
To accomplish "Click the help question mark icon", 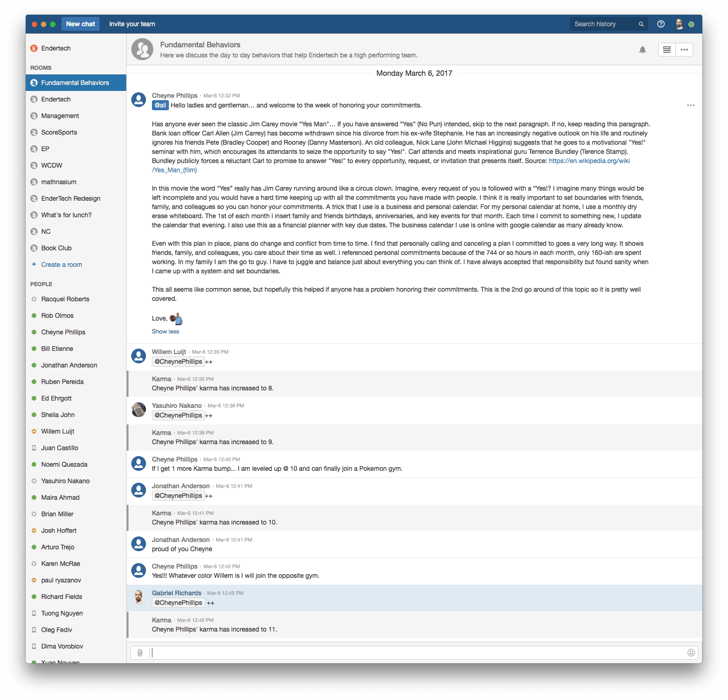I will [661, 24].
